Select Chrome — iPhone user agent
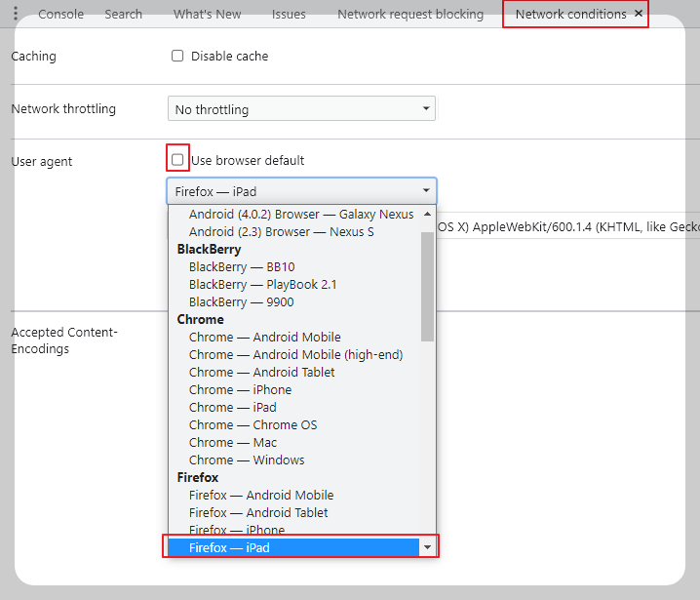Viewport: 700px width, 600px height. [x=294, y=389]
